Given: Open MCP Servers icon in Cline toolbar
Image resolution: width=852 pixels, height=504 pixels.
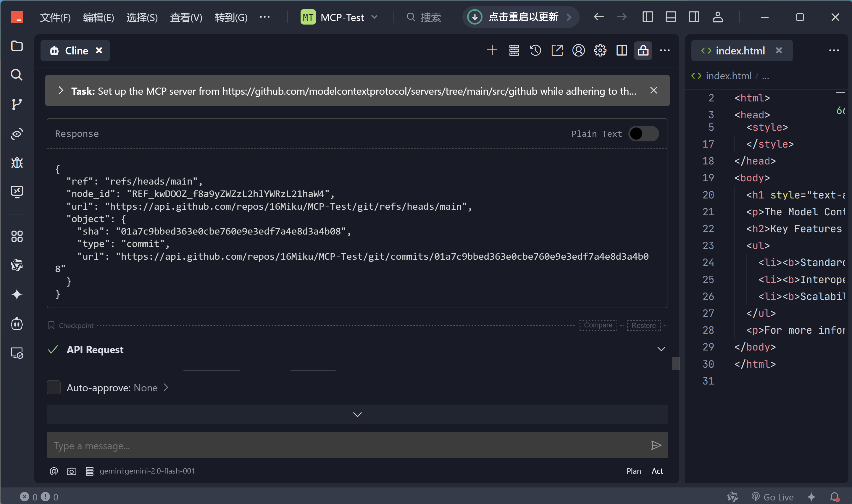Looking at the screenshot, I should coord(514,51).
